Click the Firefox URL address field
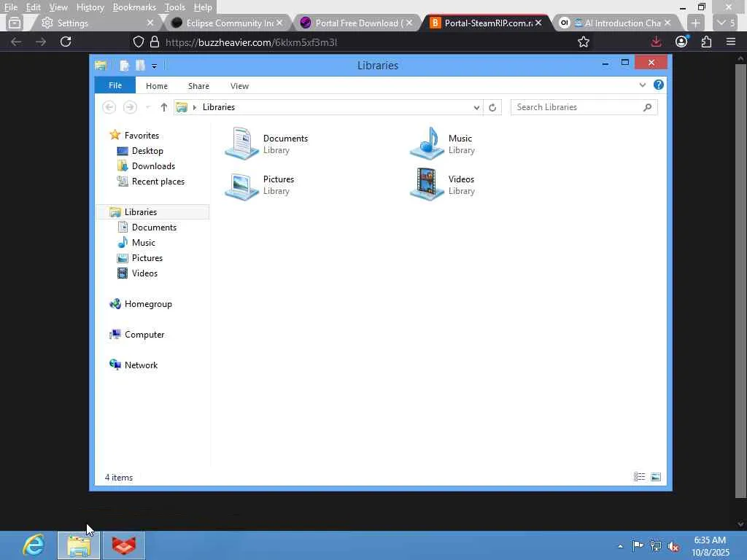The image size is (747, 560). point(362,42)
